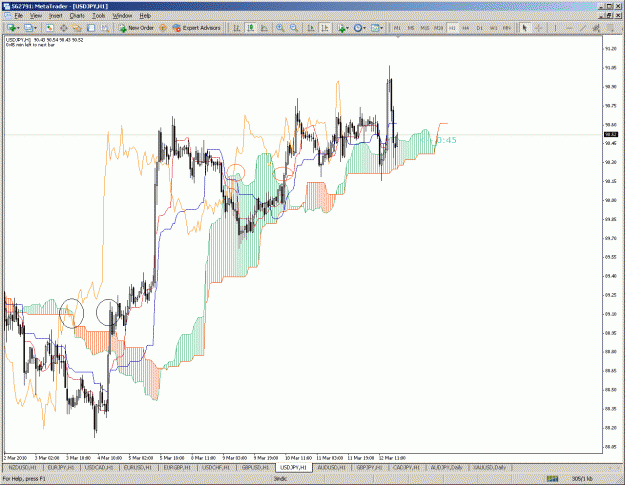Open the New Chart icon in toolbar
This screenshot has width=625, height=485.
(11, 28)
